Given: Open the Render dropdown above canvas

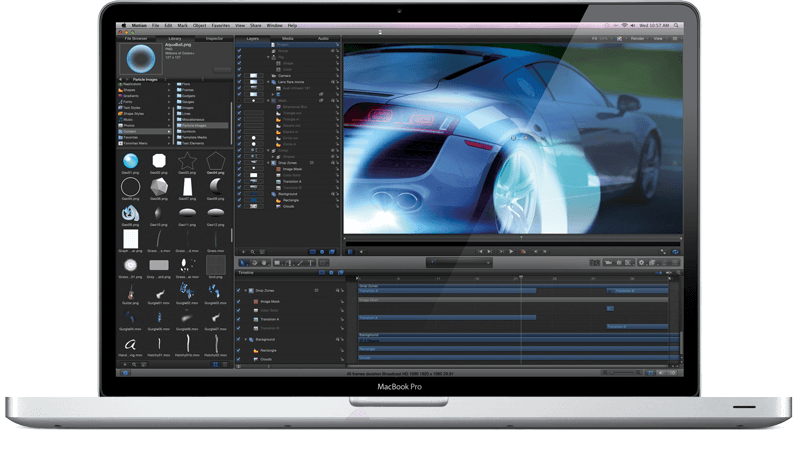Looking at the screenshot, I should 637,39.
